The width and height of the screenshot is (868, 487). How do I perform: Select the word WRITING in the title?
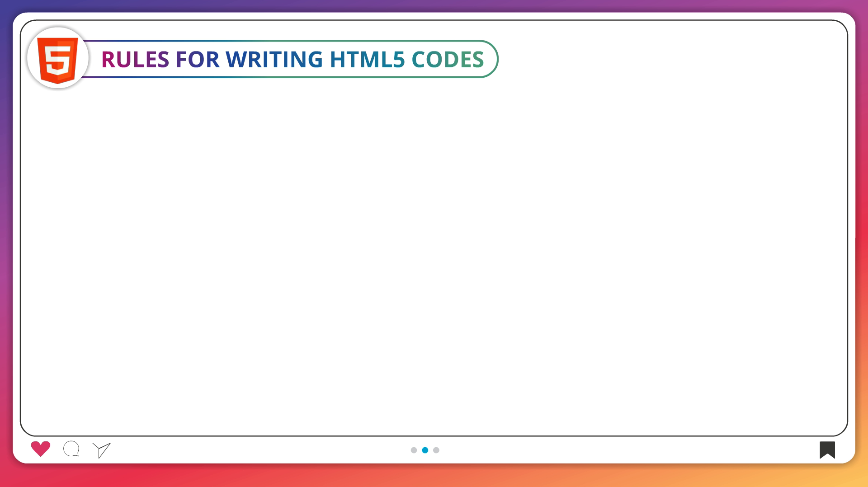(x=274, y=60)
